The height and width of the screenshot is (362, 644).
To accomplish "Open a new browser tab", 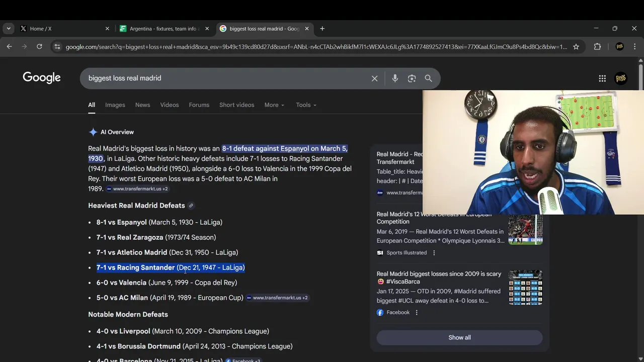I will coord(322,29).
